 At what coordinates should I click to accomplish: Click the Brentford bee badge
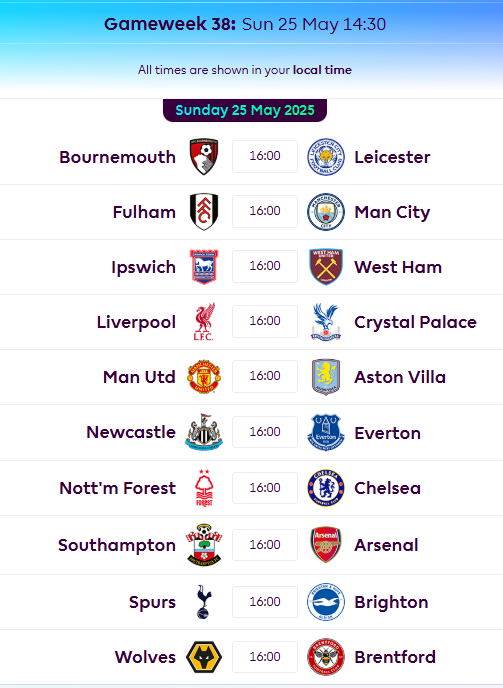[x=326, y=657]
